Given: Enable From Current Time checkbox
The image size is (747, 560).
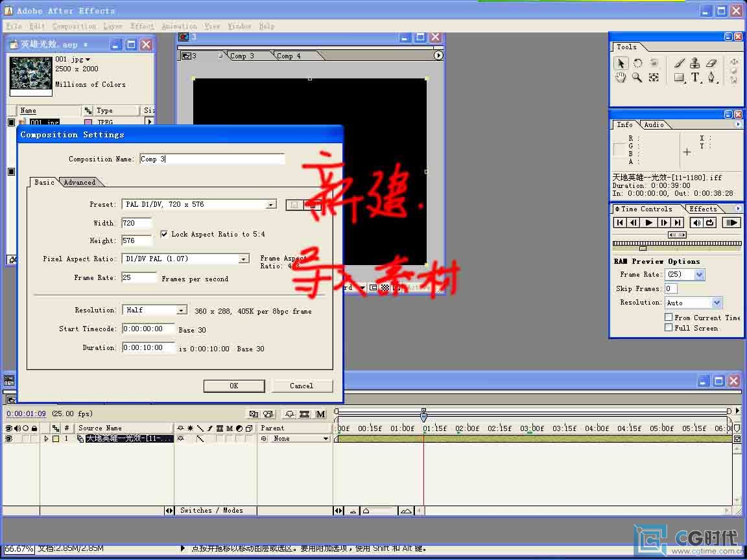Looking at the screenshot, I should tap(669, 317).
